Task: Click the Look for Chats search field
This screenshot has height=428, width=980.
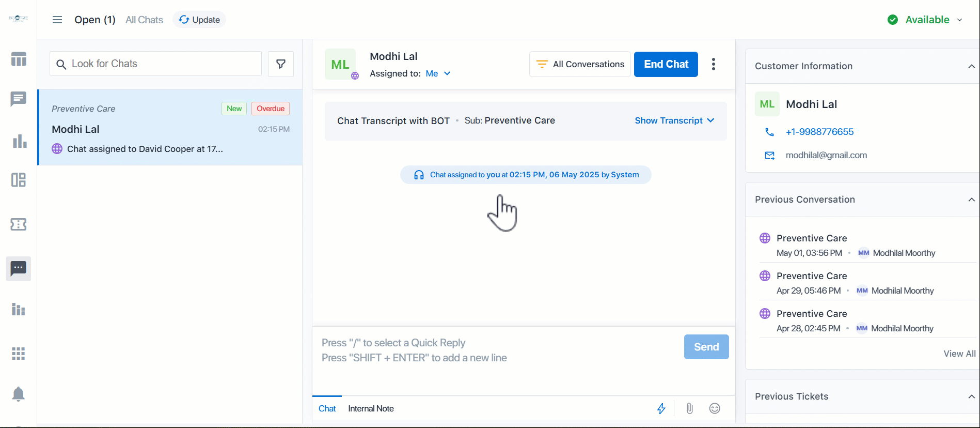Action: pyautogui.click(x=155, y=64)
